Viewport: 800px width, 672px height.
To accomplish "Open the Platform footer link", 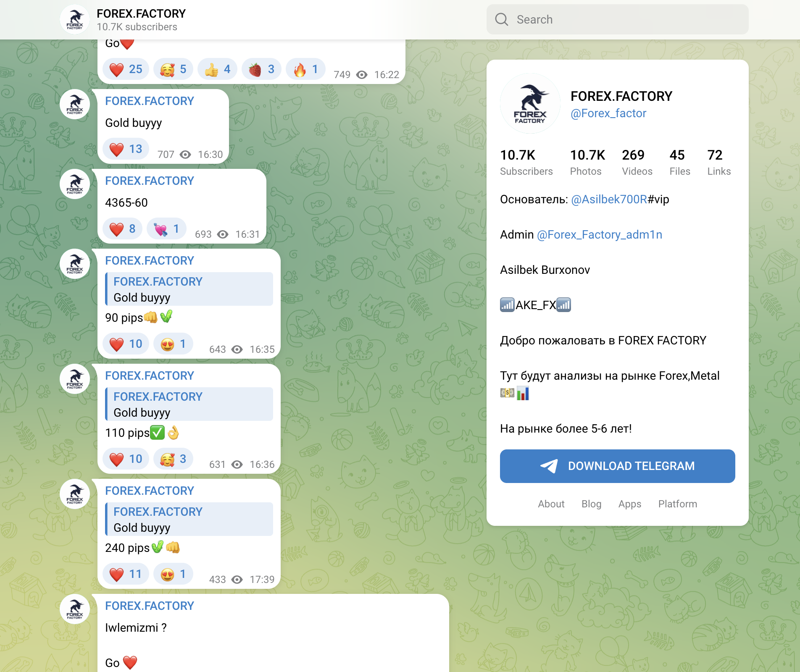I will click(677, 504).
